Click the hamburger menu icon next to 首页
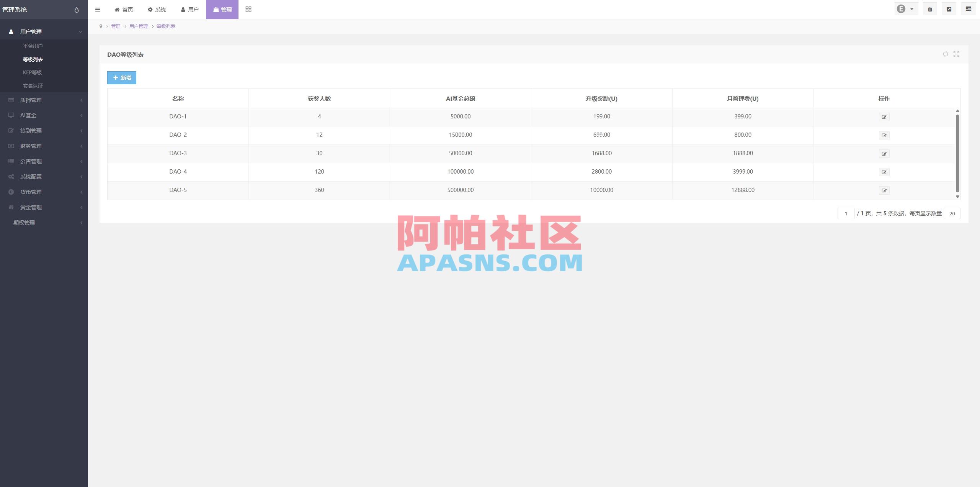This screenshot has width=980, height=487. pyautogui.click(x=98, y=9)
